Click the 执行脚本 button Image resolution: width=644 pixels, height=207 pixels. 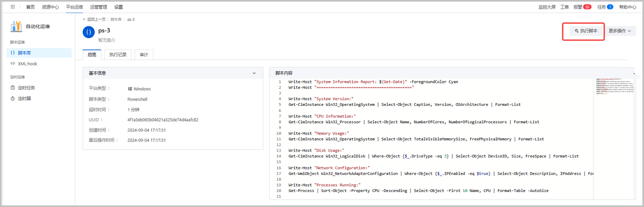pyautogui.click(x=587, y=31)
